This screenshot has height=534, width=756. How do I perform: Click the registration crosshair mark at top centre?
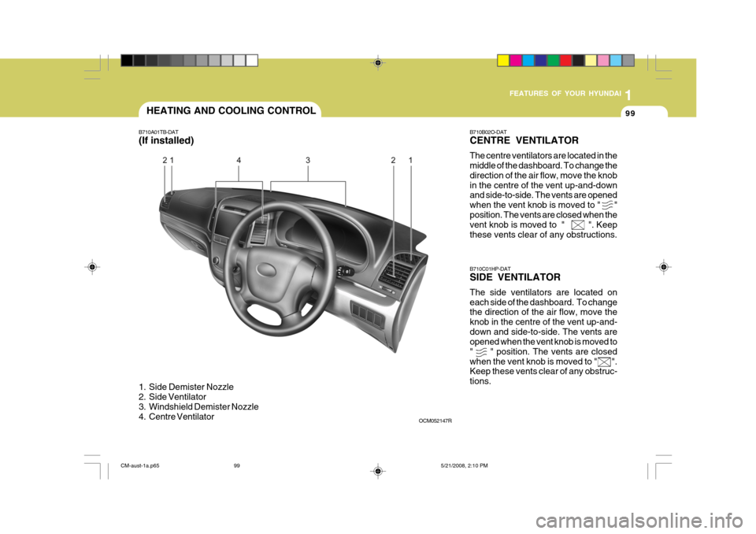click(378, 63)
